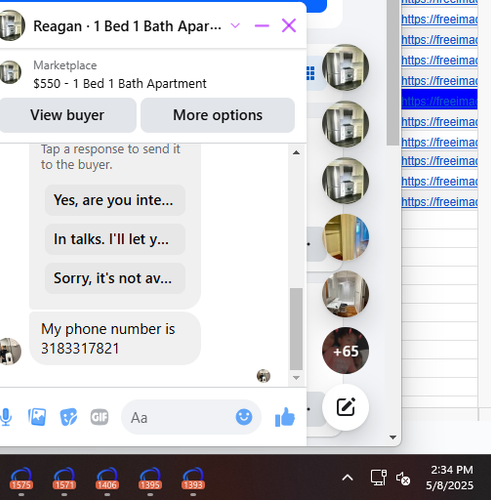Send a voice clip with the microphone icon

pyautogui.click(x=5, y=417)
